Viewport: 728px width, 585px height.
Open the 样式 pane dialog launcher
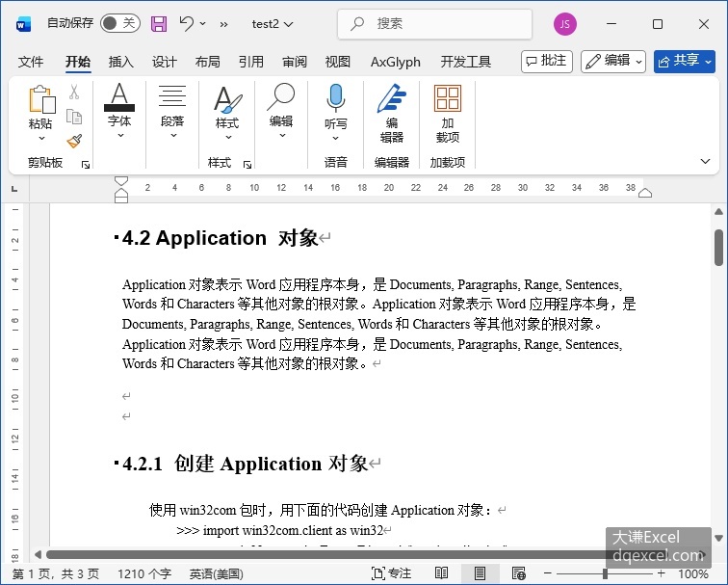click(x=247, y=164)
